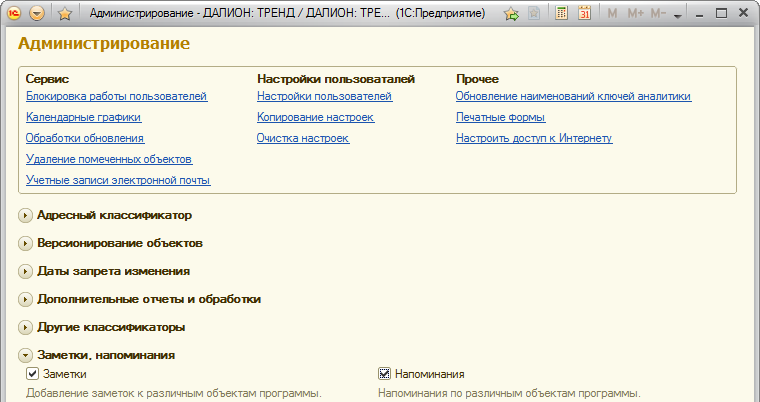Click the Прочее group heading
This screenshot has height=402, width=760.
(477, 79)
